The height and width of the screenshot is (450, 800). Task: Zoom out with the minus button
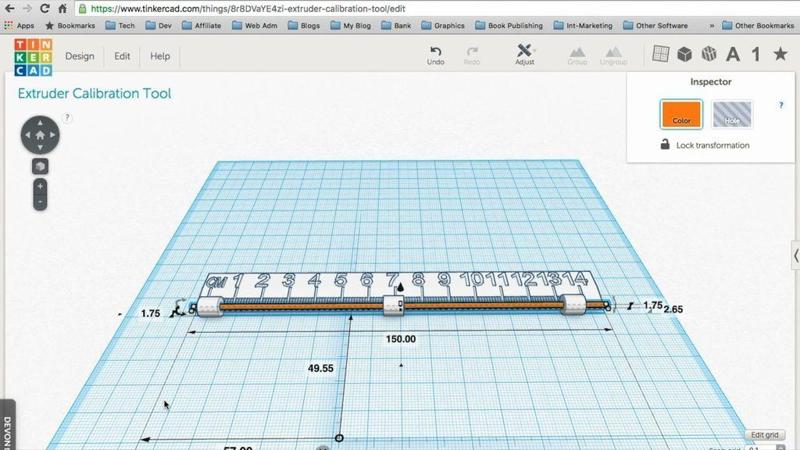click(40, 202)
